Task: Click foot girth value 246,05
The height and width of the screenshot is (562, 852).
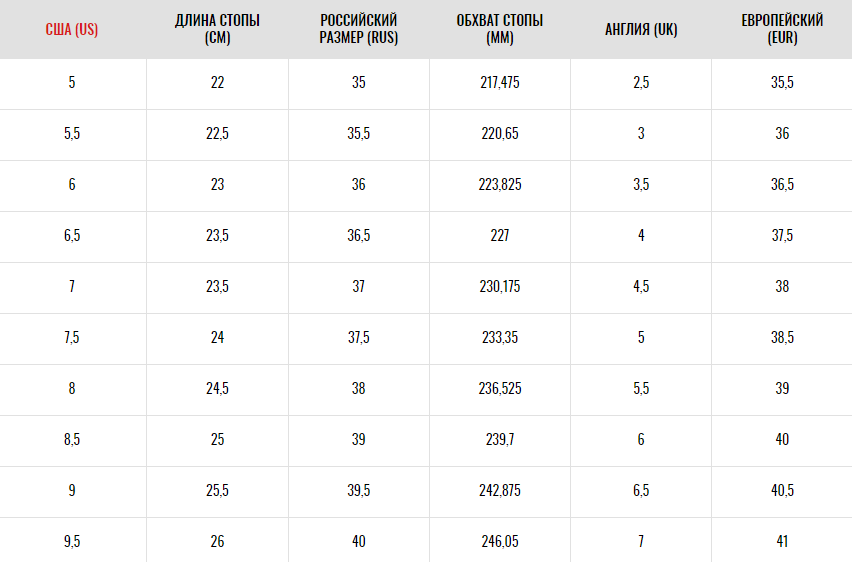Action: 500,541
